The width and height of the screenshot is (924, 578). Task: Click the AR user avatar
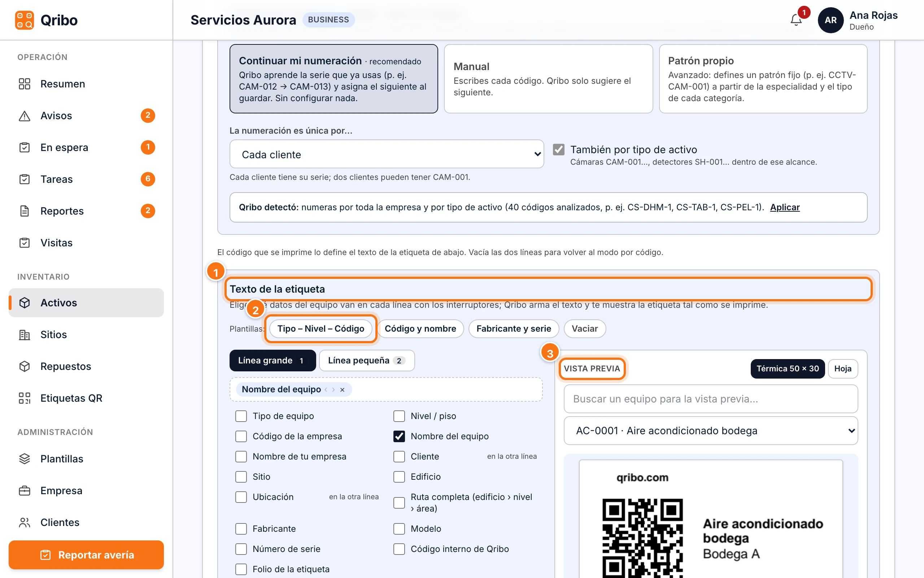[831, 20]
